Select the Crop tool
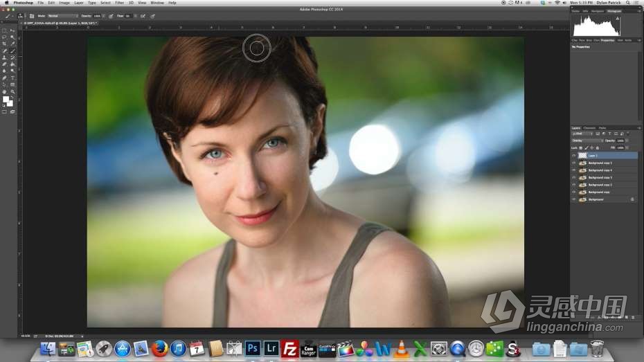644x362 pixels. [x=4, y=44]
